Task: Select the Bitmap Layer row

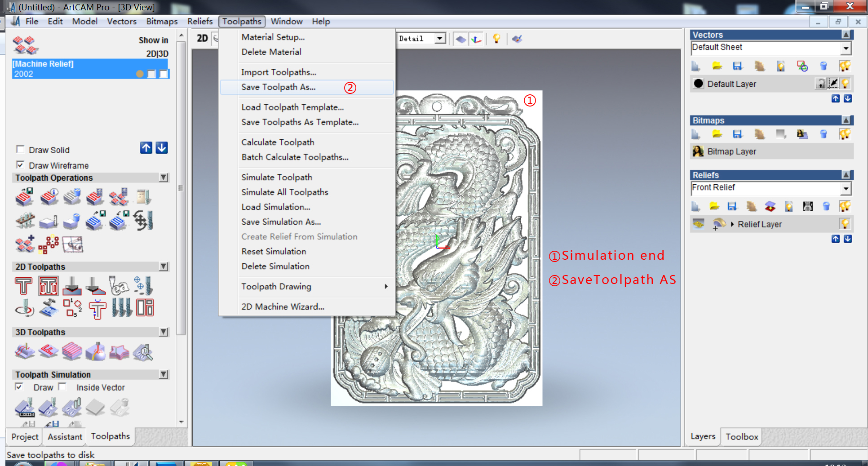Action: point(771,151)
